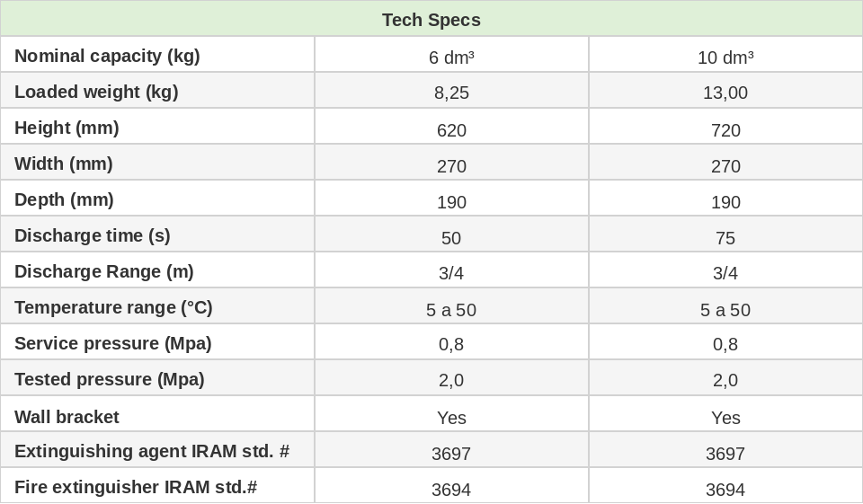Click the 13,00 loaded weight value

pos(725,93)
